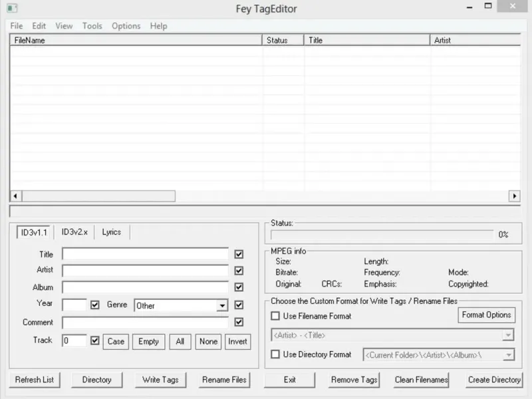Enable Use Directory Format checkbox
This screenshot has height=399, width=532.
pyautogui.click(x=275, y=354)
